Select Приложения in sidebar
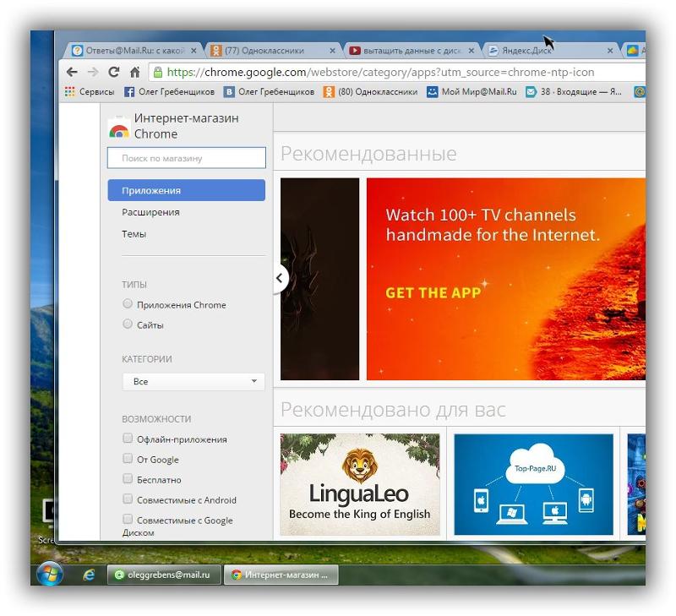This screenshot has height=616, width=676. 186,190
